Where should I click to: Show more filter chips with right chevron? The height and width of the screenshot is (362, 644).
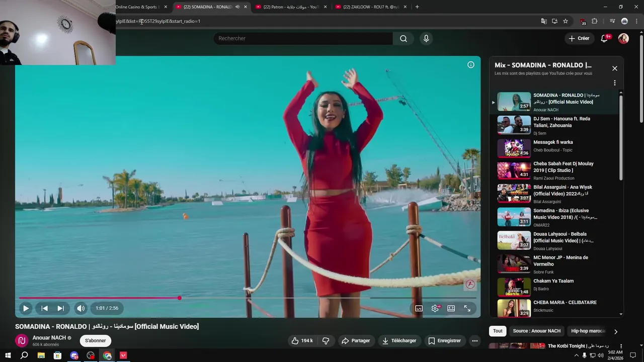click(x=615, y=331)
